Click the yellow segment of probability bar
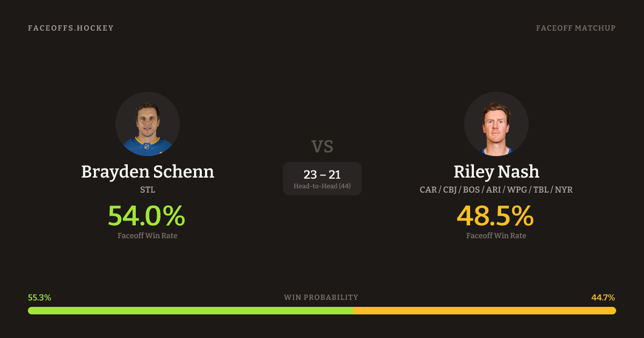The image size is (644, 338). pos(484,311)
